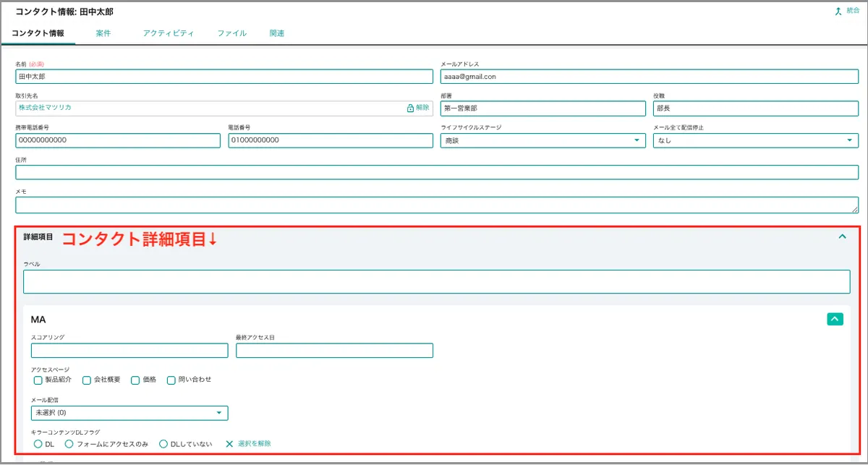This screenshot has width=868, height=465.
Task: Switch to the 案件 tab
Action: [103, 33]
